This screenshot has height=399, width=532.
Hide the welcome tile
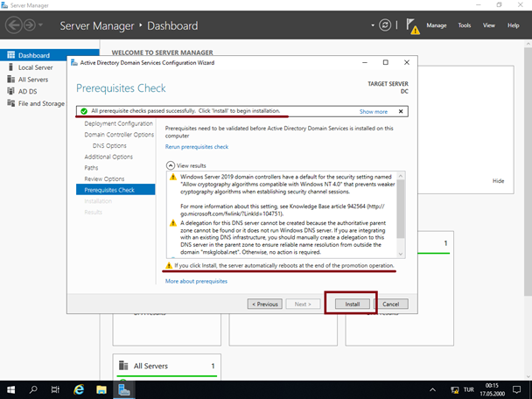498,181
